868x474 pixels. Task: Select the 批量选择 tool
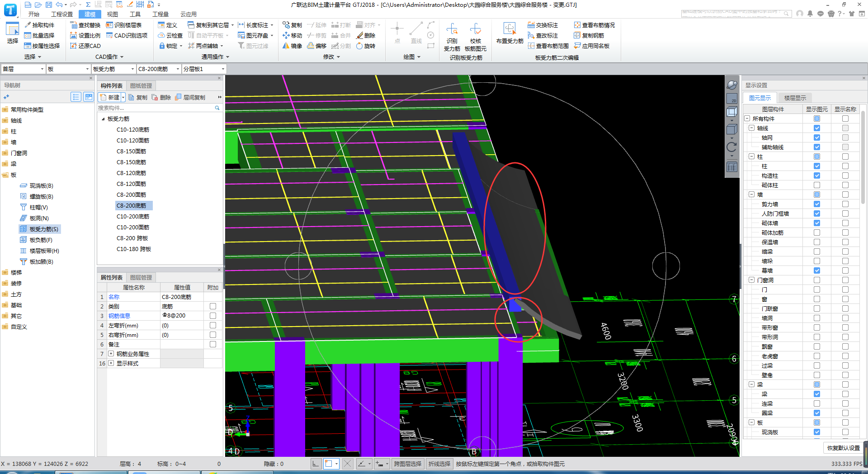(39, 35)
